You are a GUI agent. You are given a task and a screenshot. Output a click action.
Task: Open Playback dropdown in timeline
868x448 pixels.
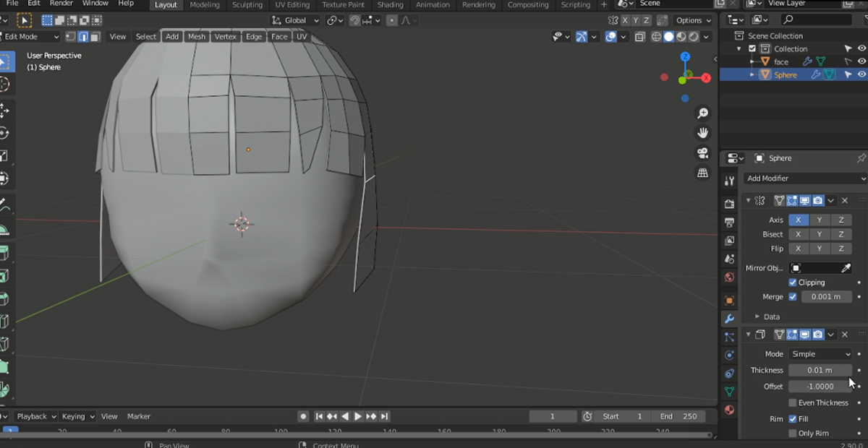(36, 416)
